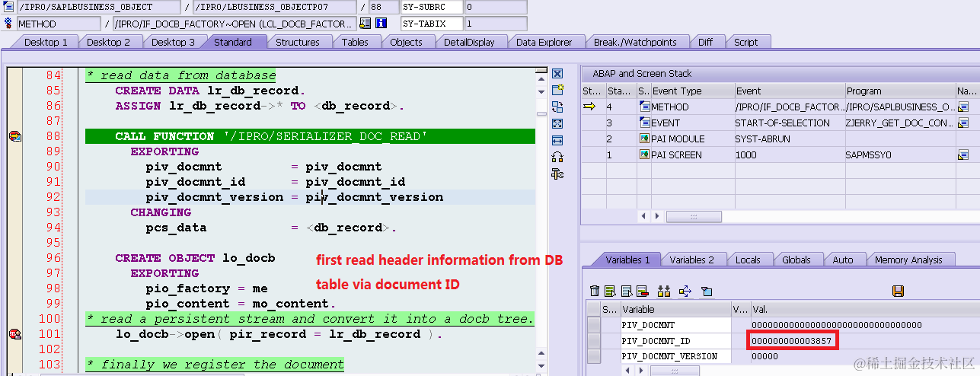Select the row handle for PIV_DOCMNT
Viewport: 980px width, 376px height.
(x=594, y=325)
